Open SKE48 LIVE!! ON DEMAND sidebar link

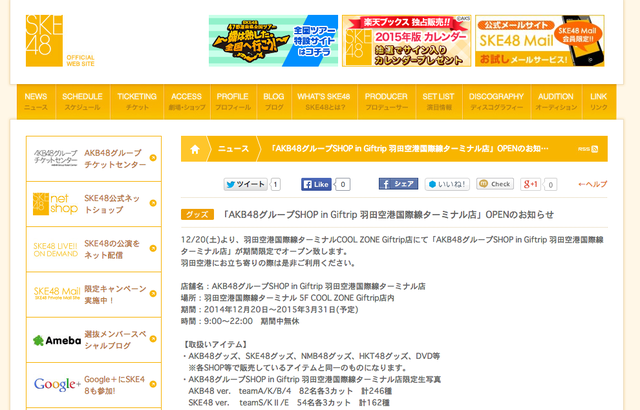(94, 249)
